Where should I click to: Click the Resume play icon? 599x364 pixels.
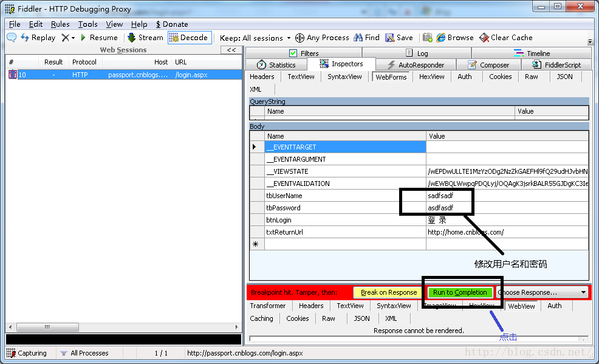coord(83,38)
